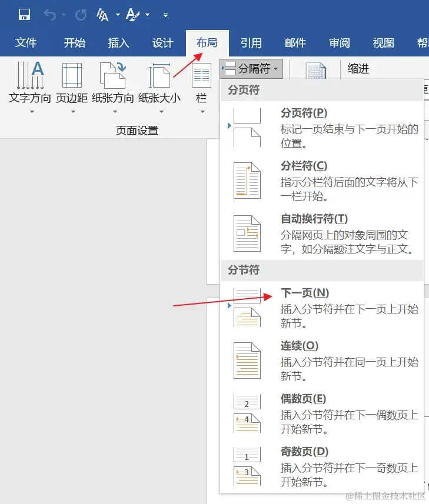429x504 pixels.
Task: Open the 文件 tab
Action: 26,43
